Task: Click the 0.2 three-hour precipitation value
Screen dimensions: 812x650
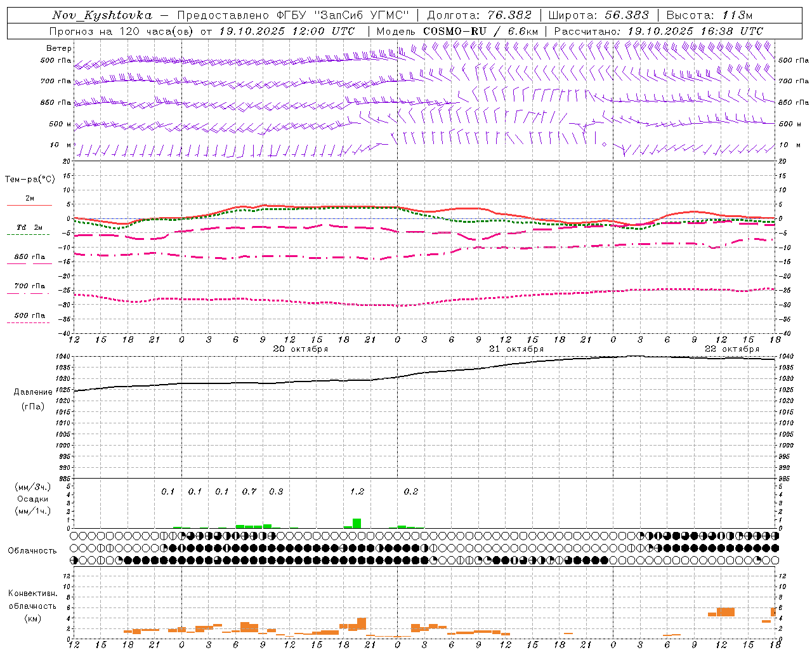Action: click(x=411, y=491)
